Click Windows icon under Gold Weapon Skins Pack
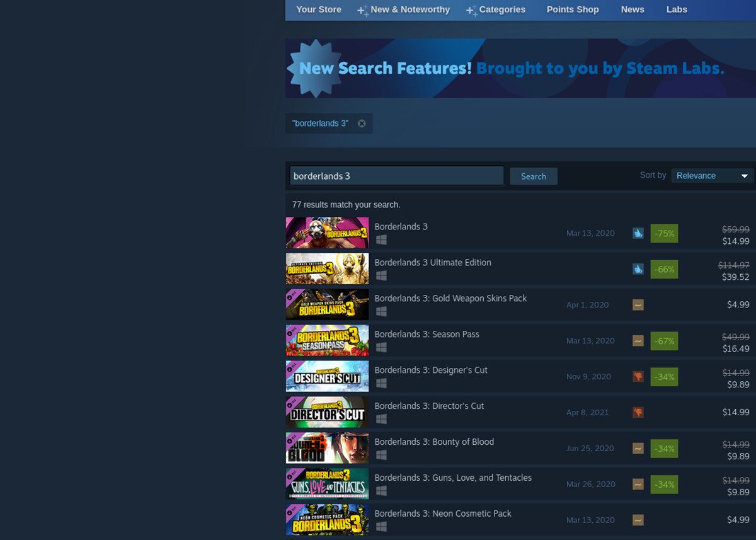The height and width of the screenshot is (540, 756). coord(381,312)
